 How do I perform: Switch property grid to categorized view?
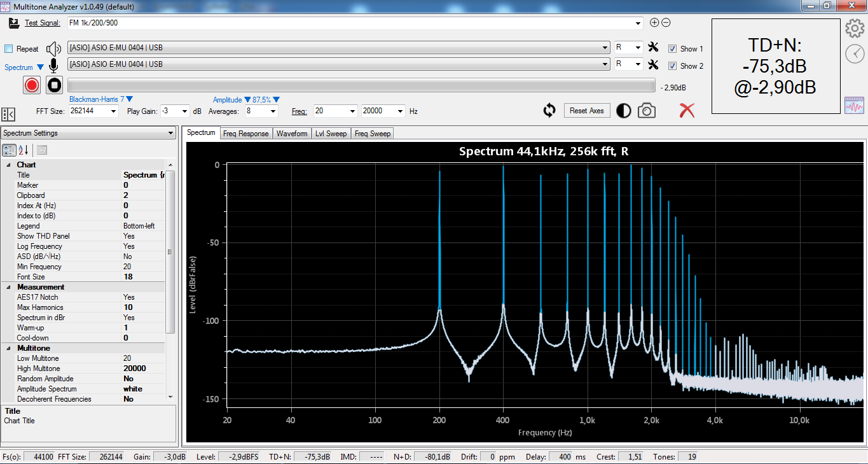point(10,150)
